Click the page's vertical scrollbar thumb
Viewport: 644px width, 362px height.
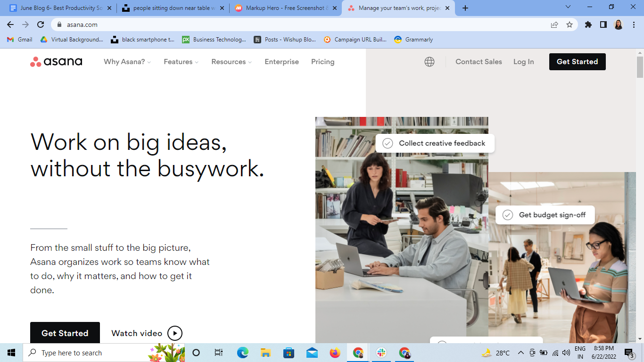[x=640, y=67]
